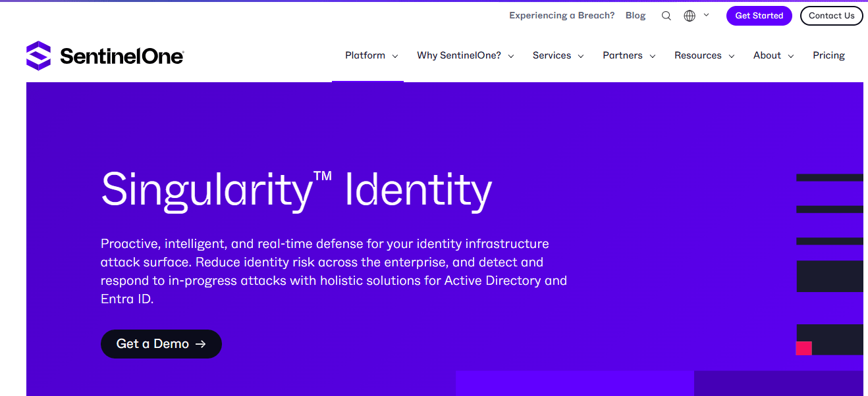Expand the chevron beside Resources
The height and width of the screenshot is (396, 868).
(731, 56)
